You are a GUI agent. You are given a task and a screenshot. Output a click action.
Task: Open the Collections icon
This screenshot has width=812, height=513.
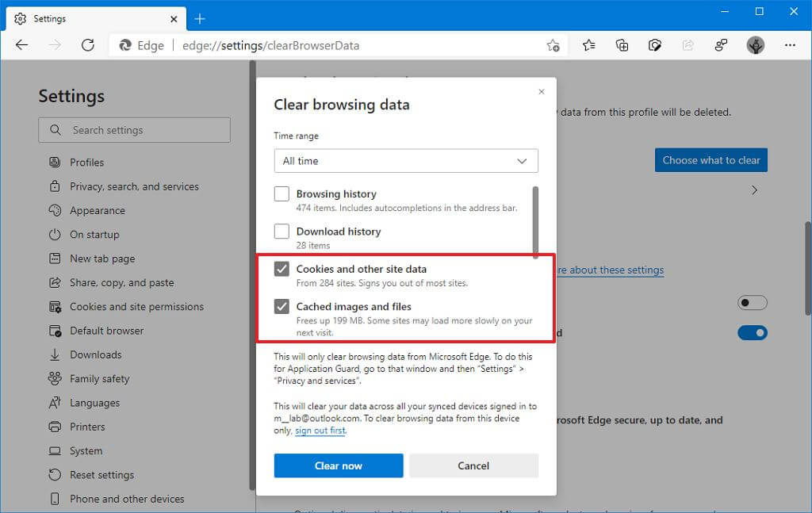tap(622, 45)
